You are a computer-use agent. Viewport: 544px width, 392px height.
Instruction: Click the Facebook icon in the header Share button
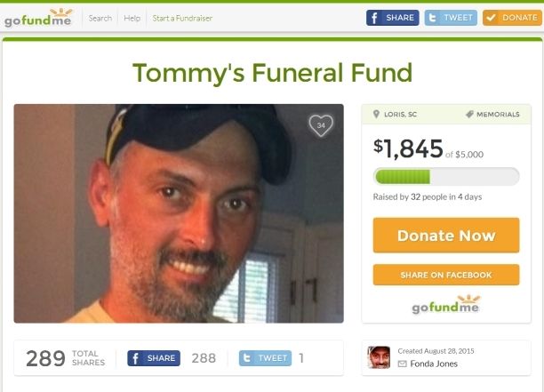click(x=374, y=18)
